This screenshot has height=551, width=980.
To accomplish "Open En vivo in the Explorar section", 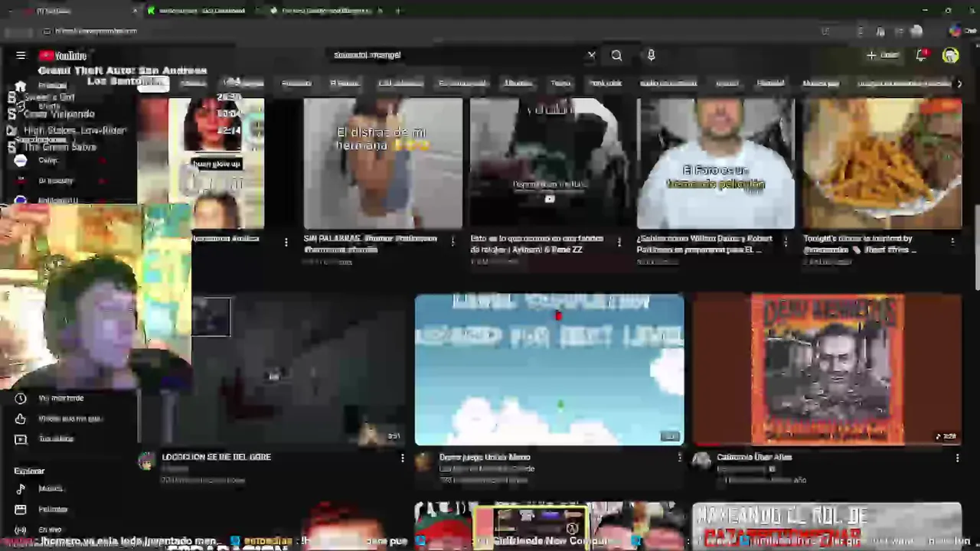I will [x=49, y=530].
